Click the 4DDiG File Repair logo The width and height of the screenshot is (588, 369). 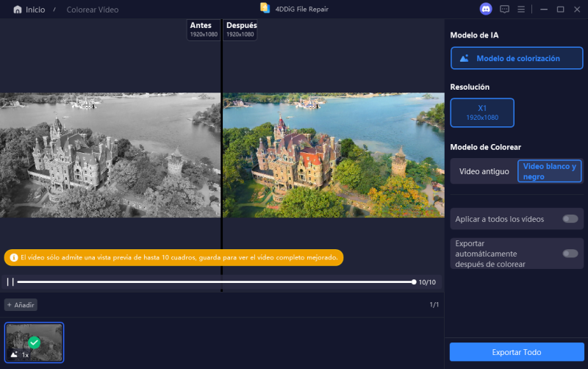(265, 9)
